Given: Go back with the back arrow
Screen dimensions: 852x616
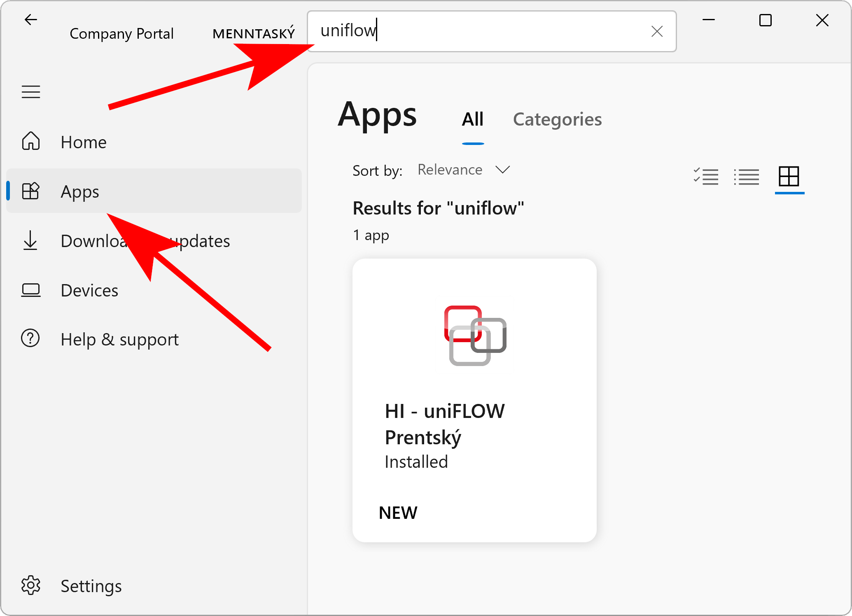Looking at the screenshot, I should tap(31, 20).
